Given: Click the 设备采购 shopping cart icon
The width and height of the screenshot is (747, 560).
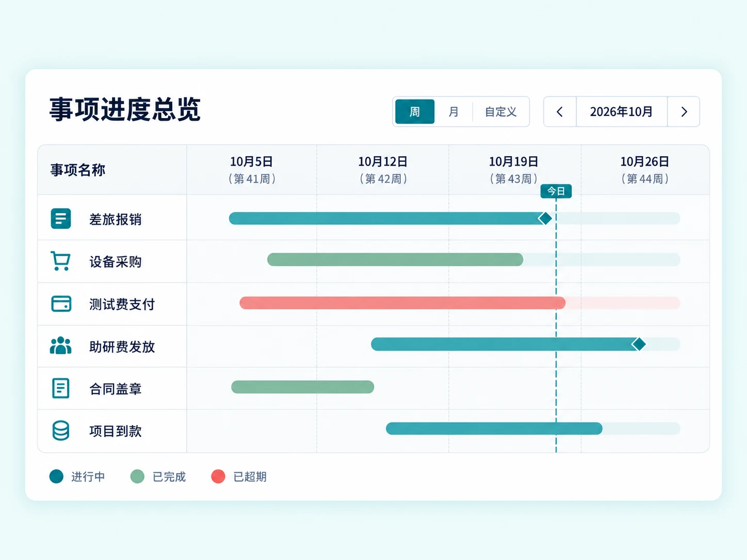Looking at the screenshot, I should click(61, 261).
